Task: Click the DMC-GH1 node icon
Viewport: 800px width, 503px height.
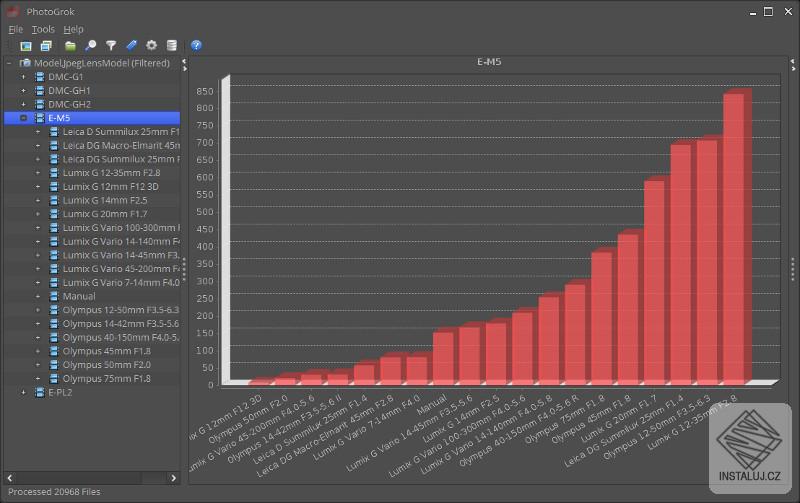Action: tap(40, 91)
